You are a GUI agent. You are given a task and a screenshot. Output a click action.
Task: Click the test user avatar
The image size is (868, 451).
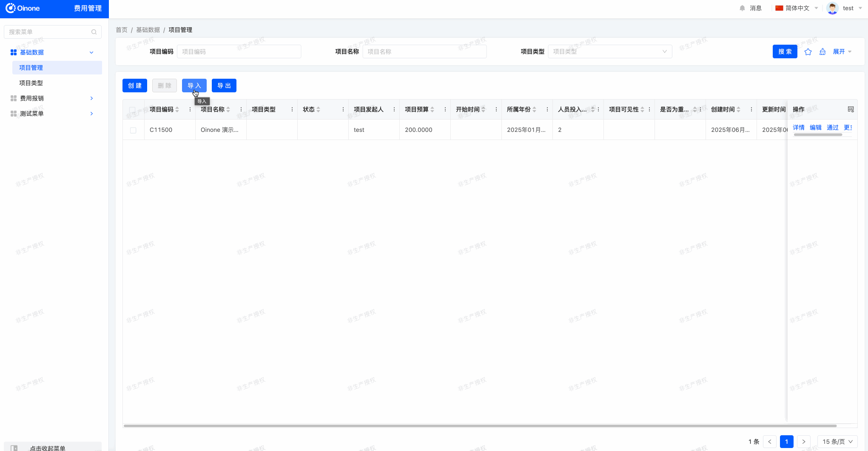(832, 8)
